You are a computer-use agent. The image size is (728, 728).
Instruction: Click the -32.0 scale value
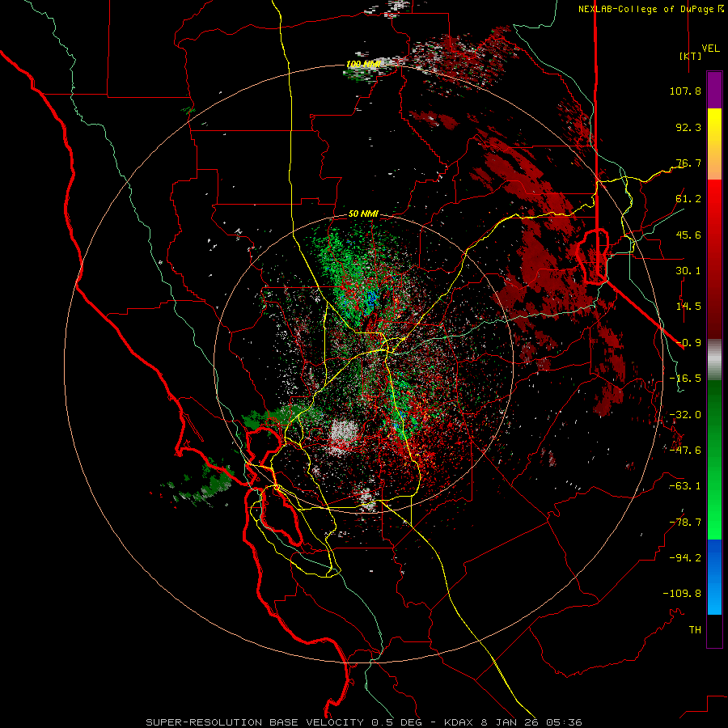click(x=685, y=415)
